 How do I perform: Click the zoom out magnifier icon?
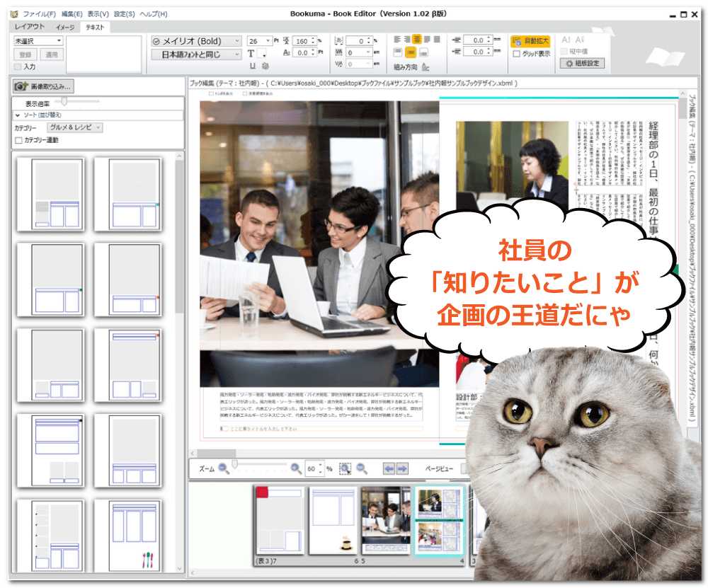coord(224,468)
